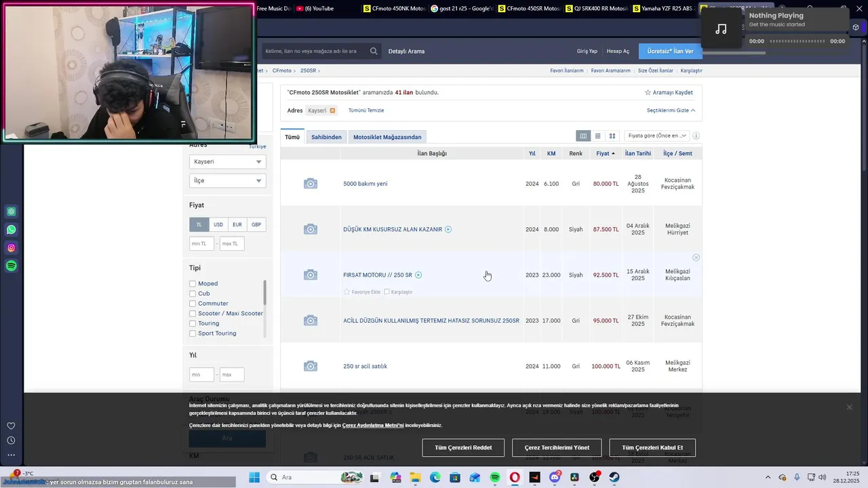The width and height of the screenshot is (868, 488).
Task: Click Tüm Çerezleri Kabul Et button
Action: tap(652, 447)
